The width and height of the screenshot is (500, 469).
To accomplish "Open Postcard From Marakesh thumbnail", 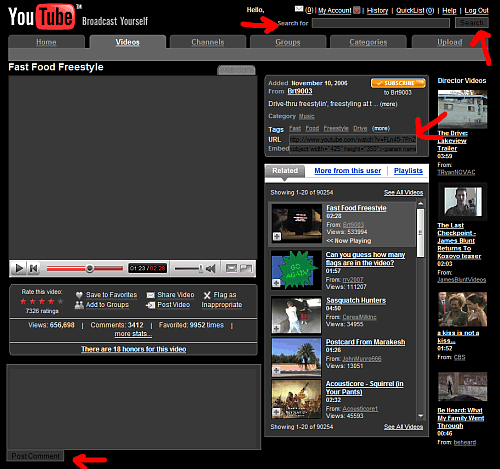I will click(296, 357).
